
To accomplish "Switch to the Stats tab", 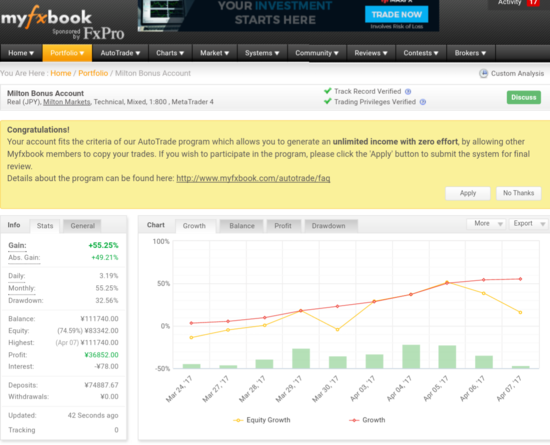I will coord(45,226).
